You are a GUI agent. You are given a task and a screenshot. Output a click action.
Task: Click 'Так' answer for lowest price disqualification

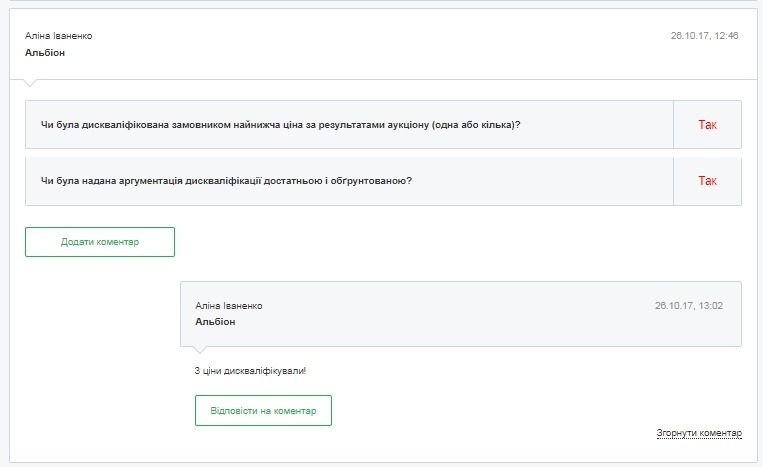click(707, 125)
